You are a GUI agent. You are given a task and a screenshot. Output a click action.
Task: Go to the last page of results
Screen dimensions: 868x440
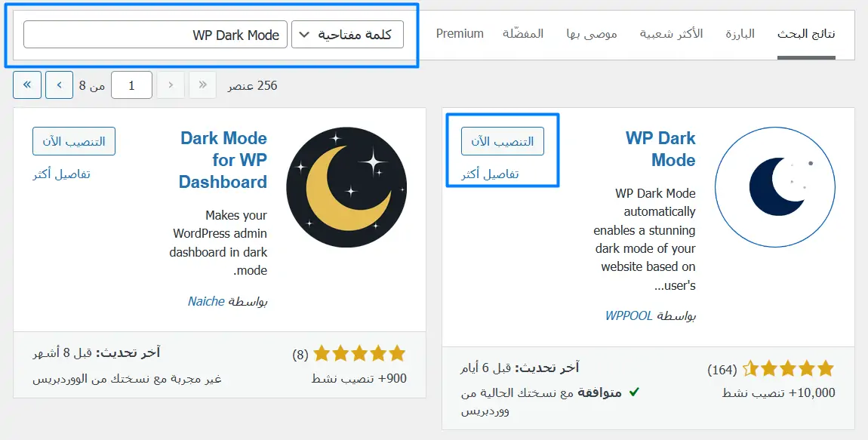27,85
